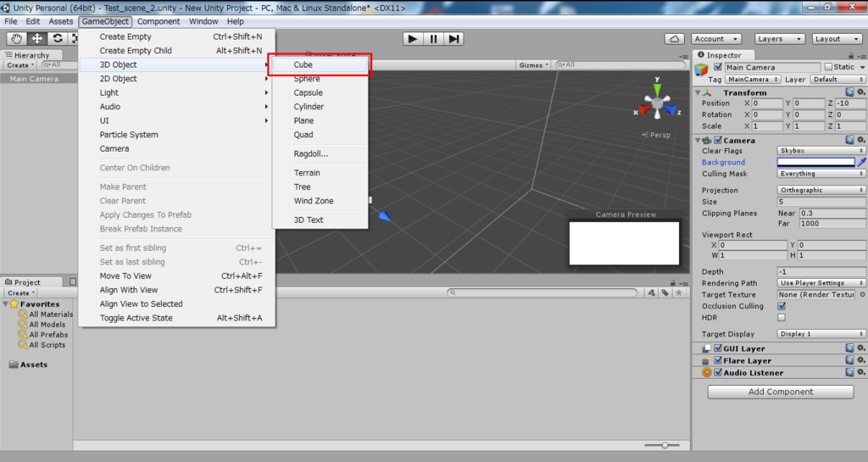Viewport: 868px width, 462px height.
Task: Click Main Camera object icon in Inspector
Action: pyautogui.click(x=701, y=70)
